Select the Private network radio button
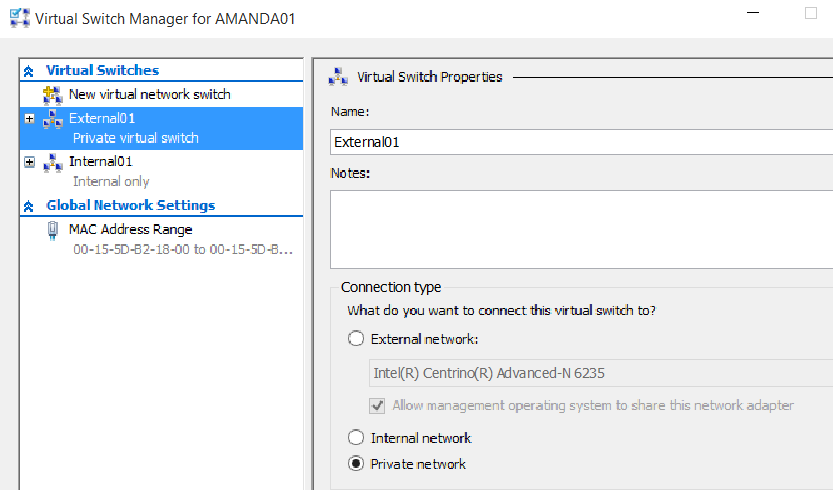The width and height of the screenshot is (833, 490). point(356,464)
